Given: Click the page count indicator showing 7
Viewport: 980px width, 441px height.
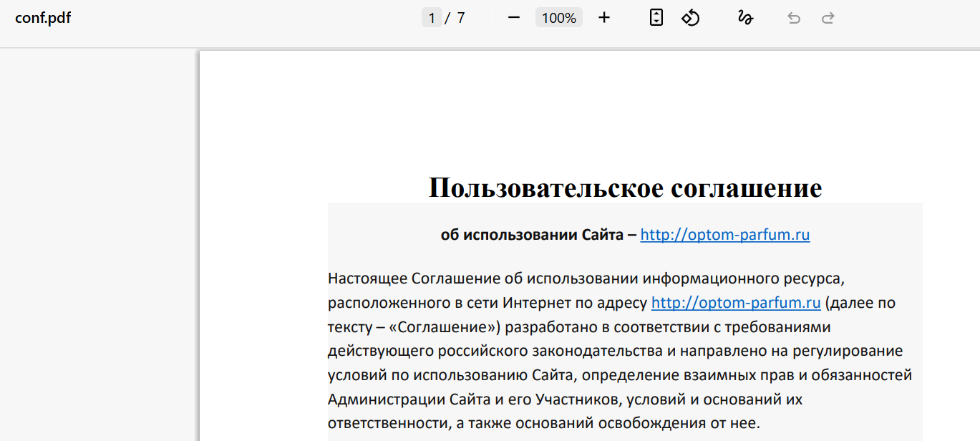Looking at the screenshot, I should [460, 17].
